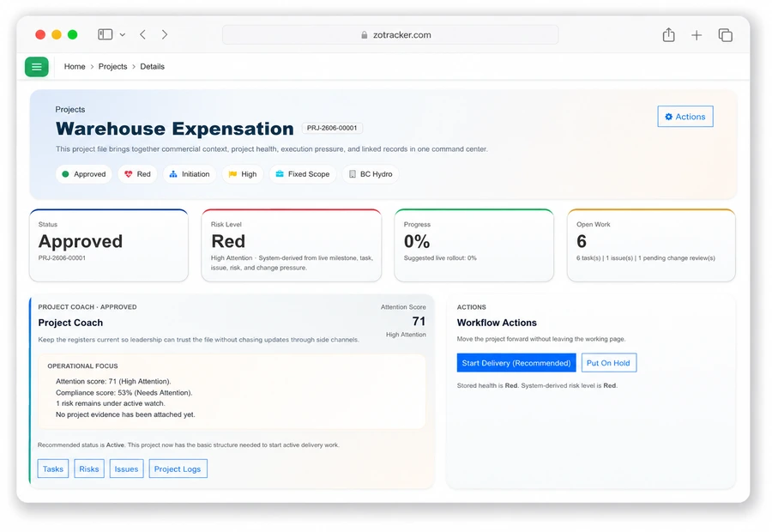This screenshot has height=532, width=772.
Task: Toggle the Safari sidebar icon
Action: click(x=105, y=34)
